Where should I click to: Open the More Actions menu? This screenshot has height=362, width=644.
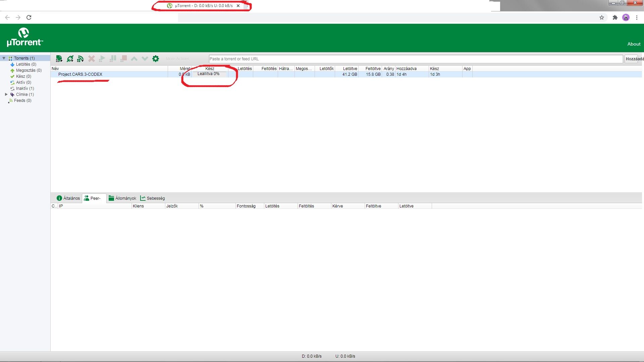click(x=177, y=59)
